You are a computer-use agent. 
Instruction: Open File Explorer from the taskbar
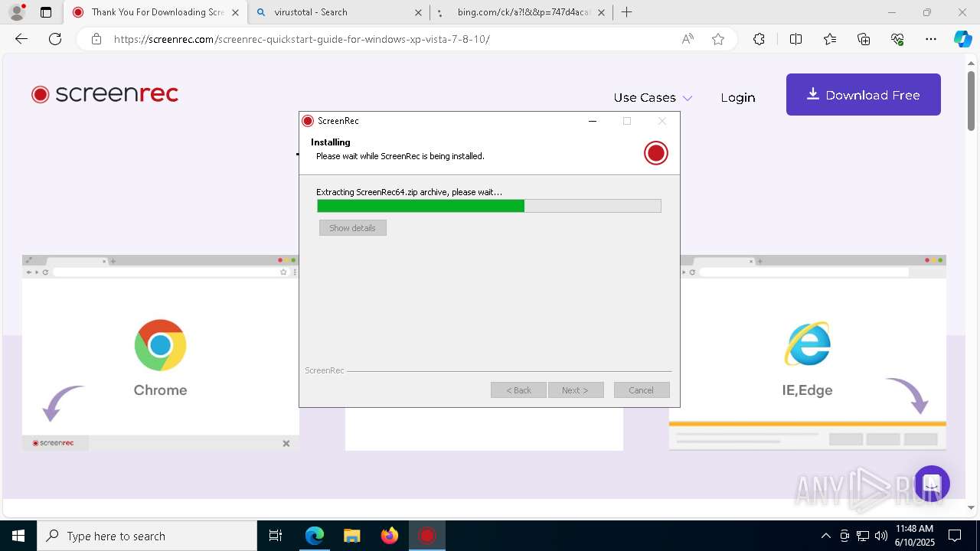click(352, 536)
